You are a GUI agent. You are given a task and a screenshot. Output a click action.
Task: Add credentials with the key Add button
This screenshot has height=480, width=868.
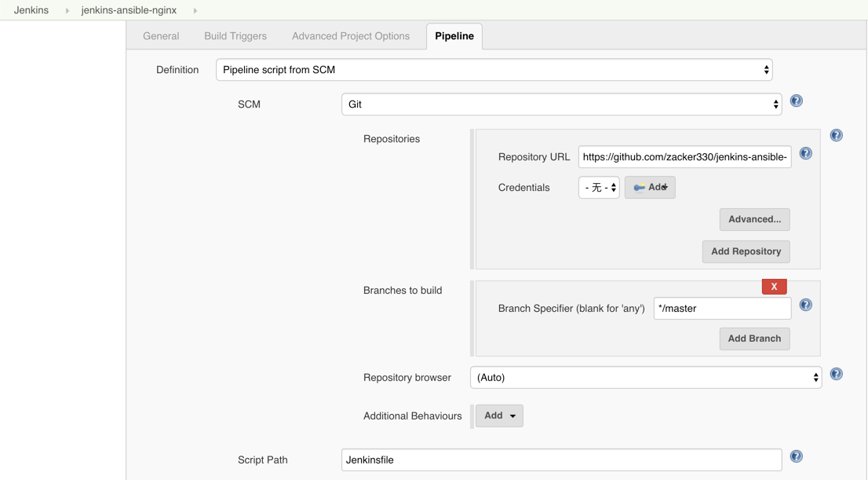click(650, 188)
